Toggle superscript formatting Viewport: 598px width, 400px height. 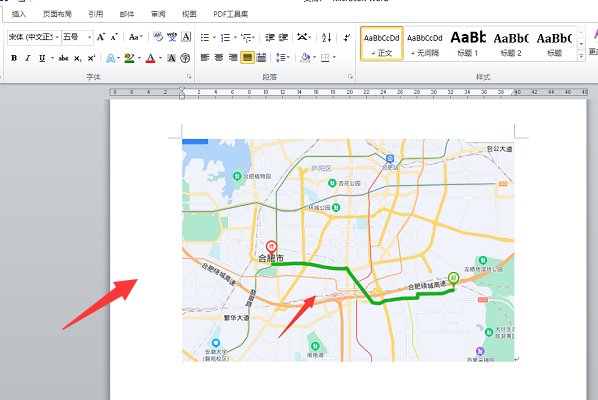[92, 58]
